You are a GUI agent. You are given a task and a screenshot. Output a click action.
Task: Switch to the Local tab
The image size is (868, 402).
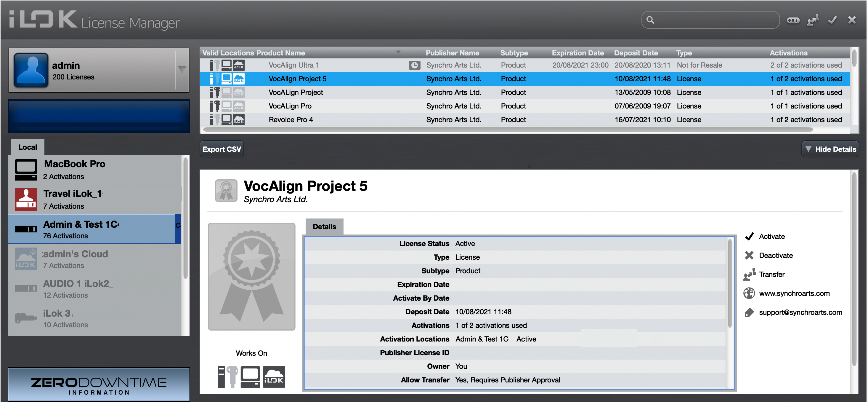[x=28, y=147]
